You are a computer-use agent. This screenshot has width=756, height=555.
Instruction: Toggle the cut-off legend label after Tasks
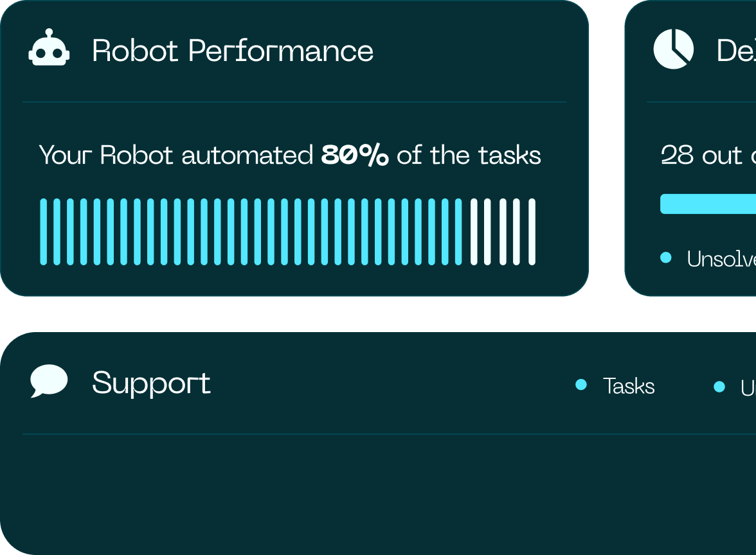click(x=748, y=387)
